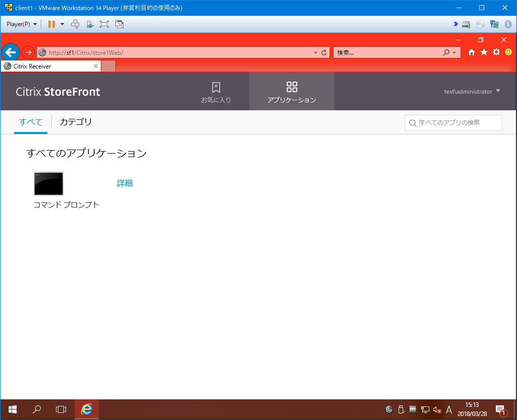Expand hidden VMware device icons chevron
Screen dimensions: 517x420
[x=456, y=24]
